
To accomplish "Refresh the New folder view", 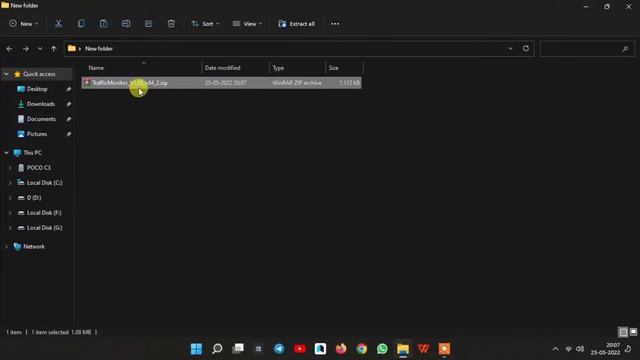I will [526, 49].
